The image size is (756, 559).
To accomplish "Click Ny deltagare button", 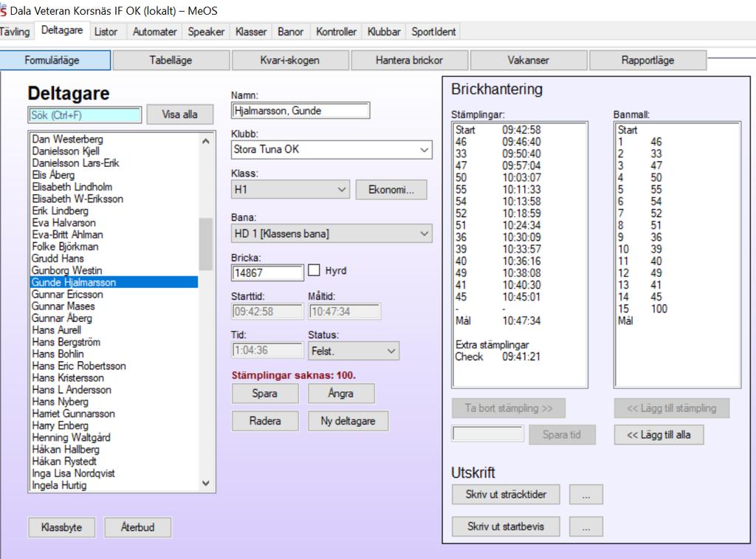I will pyautogui.click(x=348, y=421).
